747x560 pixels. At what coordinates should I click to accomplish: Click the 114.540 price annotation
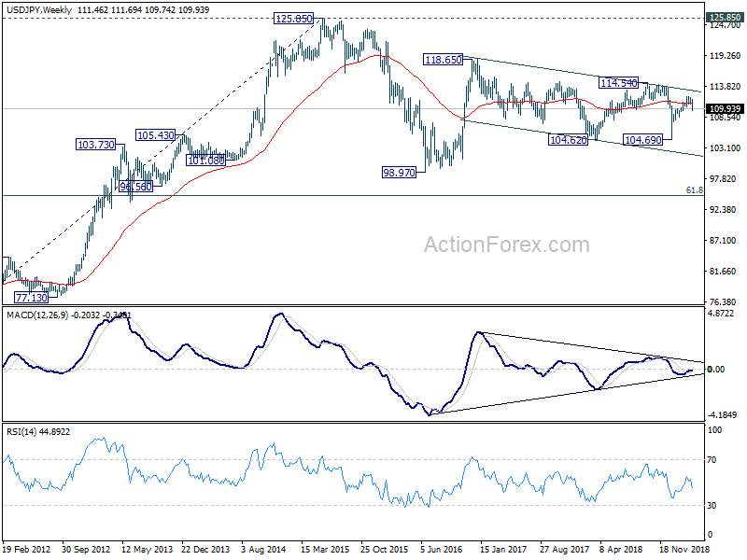click(x=618, y=83)
